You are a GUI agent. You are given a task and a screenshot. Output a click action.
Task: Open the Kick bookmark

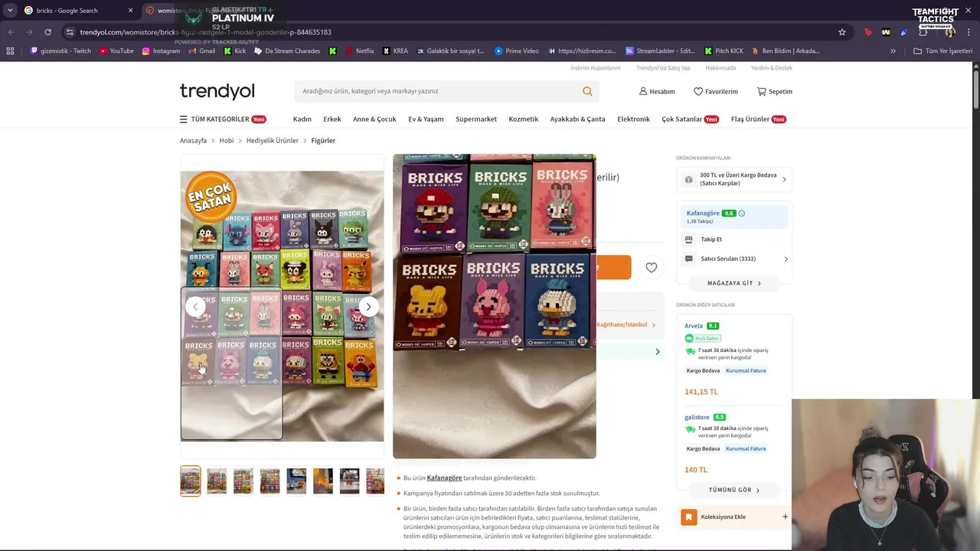235,51
